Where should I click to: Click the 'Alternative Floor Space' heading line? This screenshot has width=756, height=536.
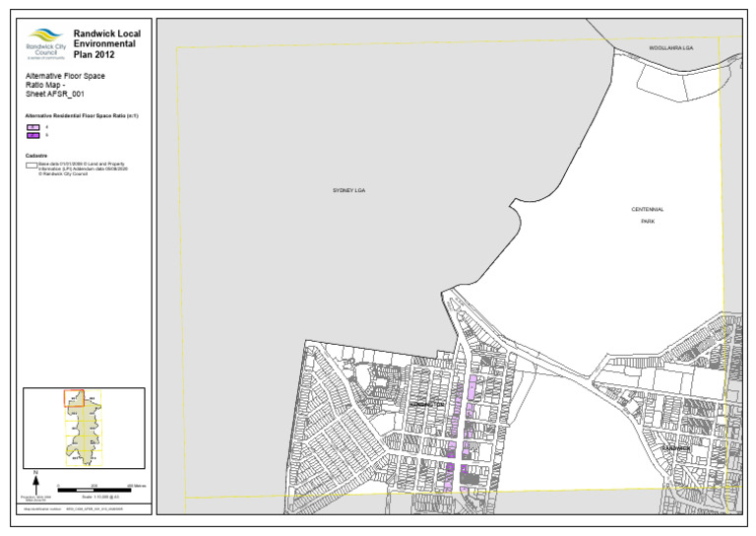[x=65, y=76]
